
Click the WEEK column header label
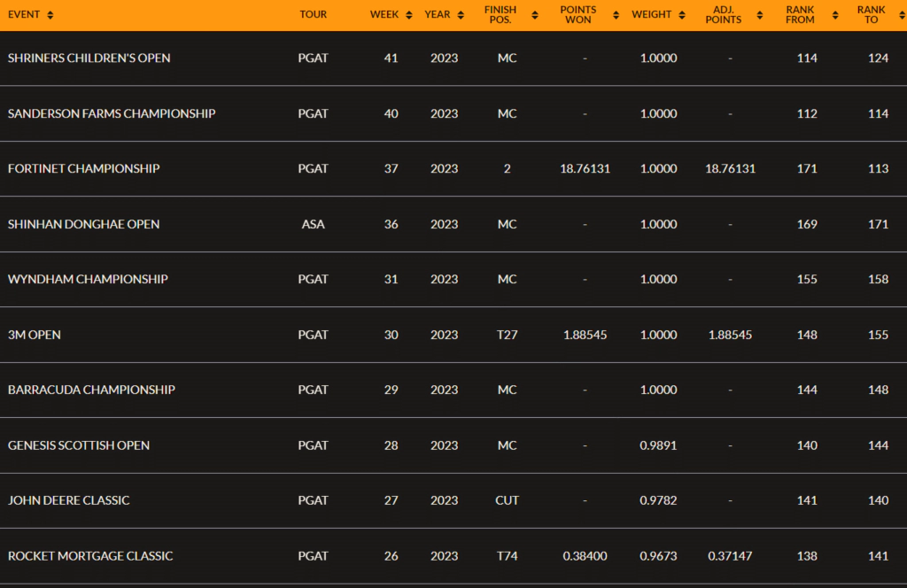[384, 14]
